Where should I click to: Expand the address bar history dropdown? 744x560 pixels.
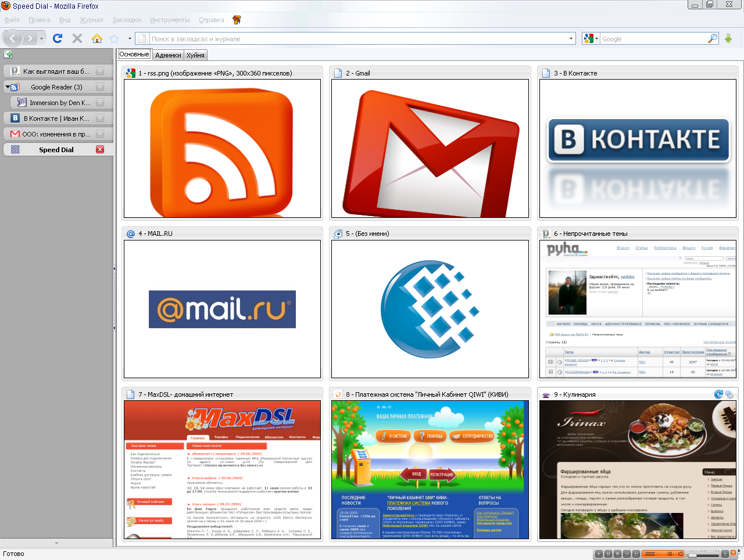(571, 39)
